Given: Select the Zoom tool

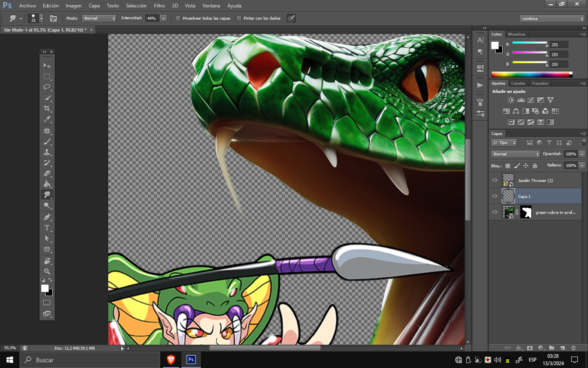Looking at the screenshot, I should click(47, 272).
